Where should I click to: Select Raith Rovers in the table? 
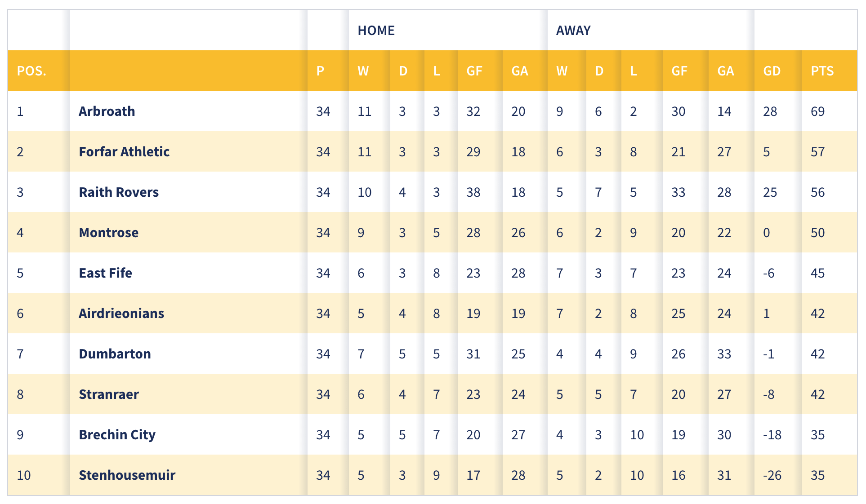(x=119, y=192)
